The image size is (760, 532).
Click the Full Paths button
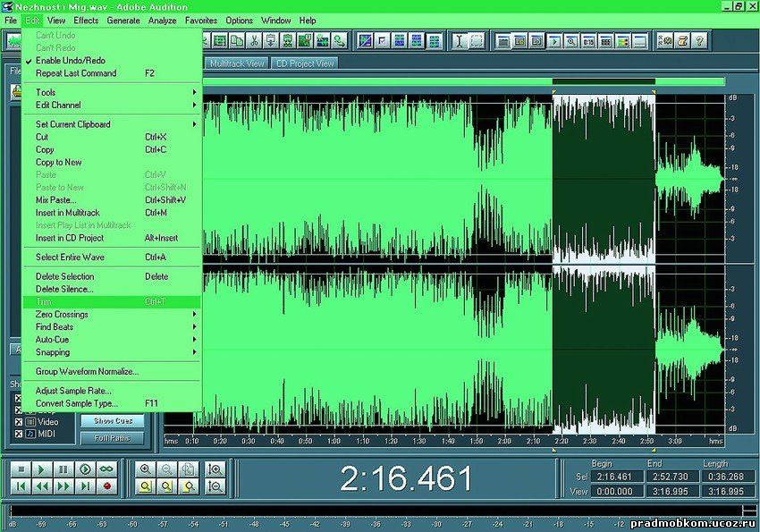pyautogui.click(x=113, y=438)
